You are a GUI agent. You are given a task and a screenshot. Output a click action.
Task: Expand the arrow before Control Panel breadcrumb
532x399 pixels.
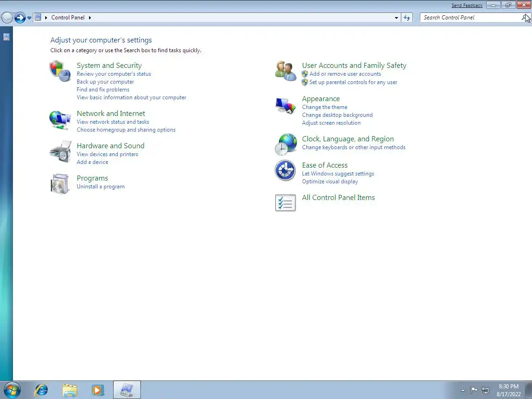pyautogui.click(x=46, y=18)
